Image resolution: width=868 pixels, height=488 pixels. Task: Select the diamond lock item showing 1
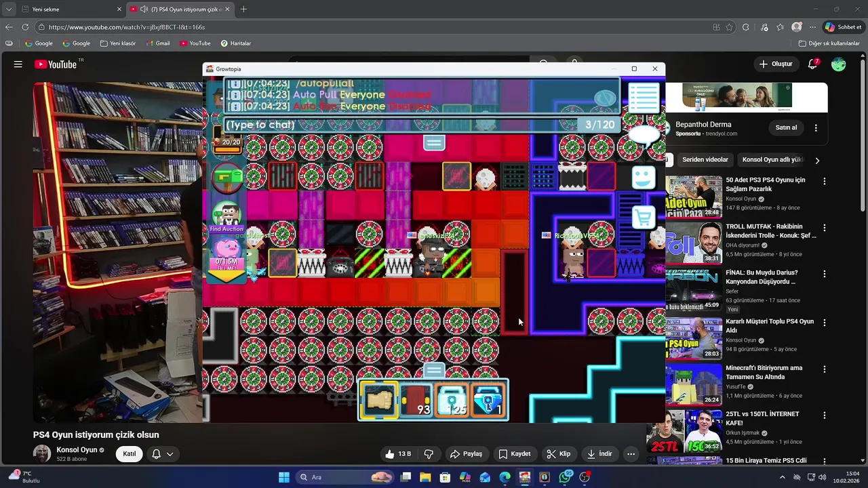tap(489, 401)
